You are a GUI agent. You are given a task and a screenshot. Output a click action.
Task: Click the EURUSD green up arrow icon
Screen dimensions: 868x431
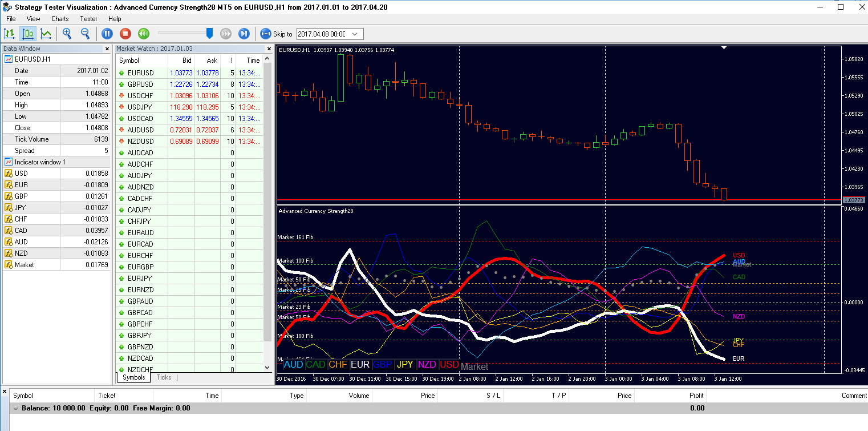121,73
